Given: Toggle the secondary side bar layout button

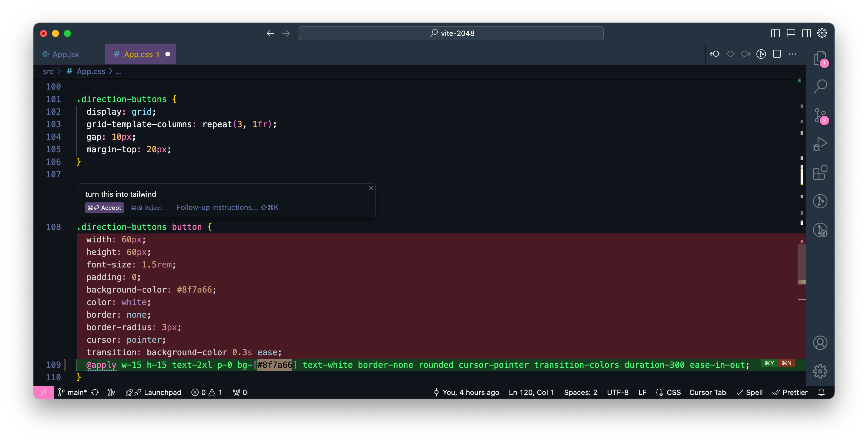Looking at the screenshot, I should [806, 33].
